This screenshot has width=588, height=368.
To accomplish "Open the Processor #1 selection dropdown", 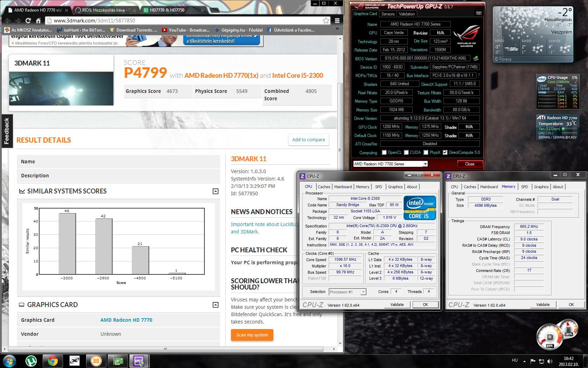I will [x=347, y=292].
